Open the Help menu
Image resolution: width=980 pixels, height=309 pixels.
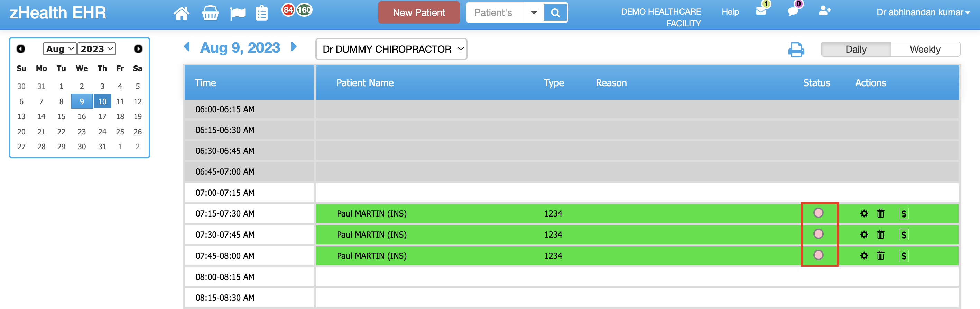(x=730, y=12)
